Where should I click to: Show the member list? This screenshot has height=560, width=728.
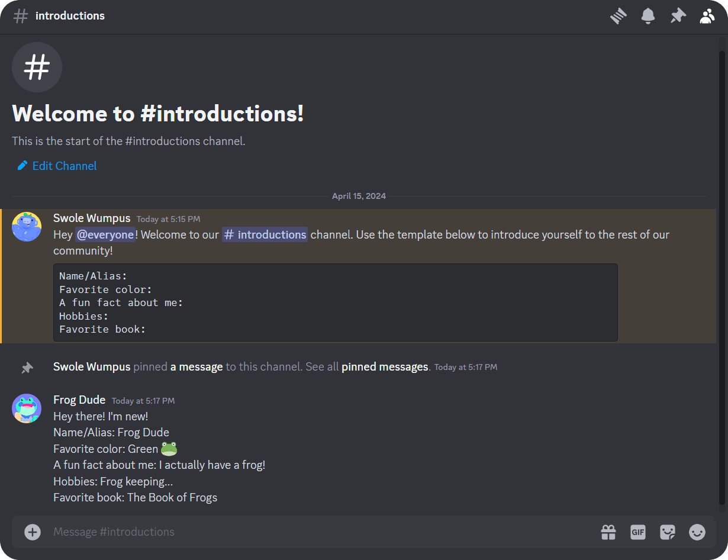[707, 16]
